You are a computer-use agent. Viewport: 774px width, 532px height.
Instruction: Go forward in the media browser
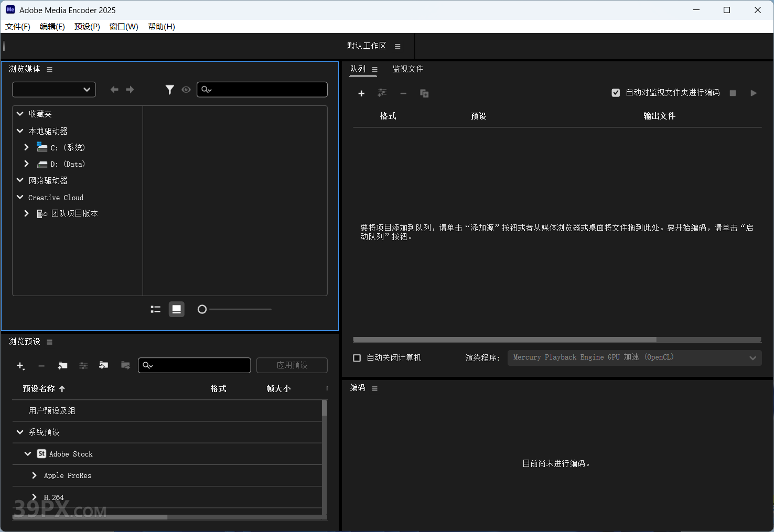point(130,90)
